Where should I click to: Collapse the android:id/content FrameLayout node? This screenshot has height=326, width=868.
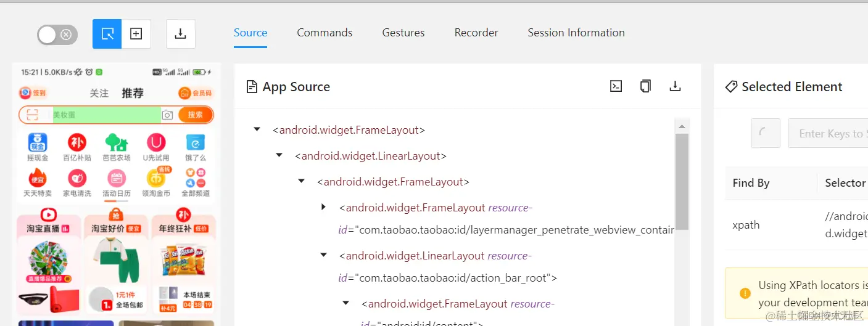[x=345, y=303]
